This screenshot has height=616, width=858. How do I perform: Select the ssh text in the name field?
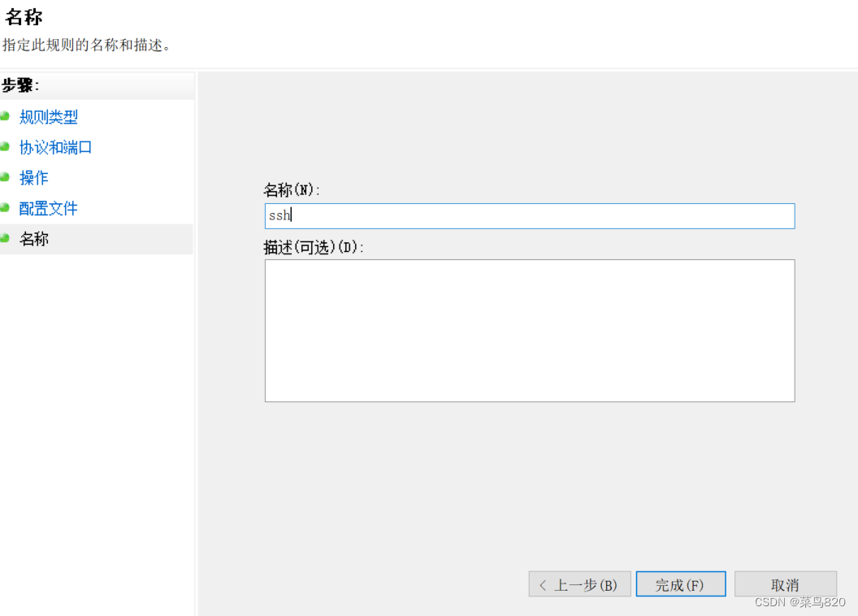279,215
